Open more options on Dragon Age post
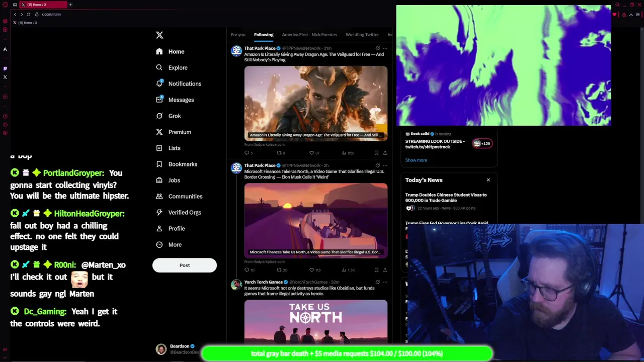Viewport: 644px width, 362px height. click(385, 48)
